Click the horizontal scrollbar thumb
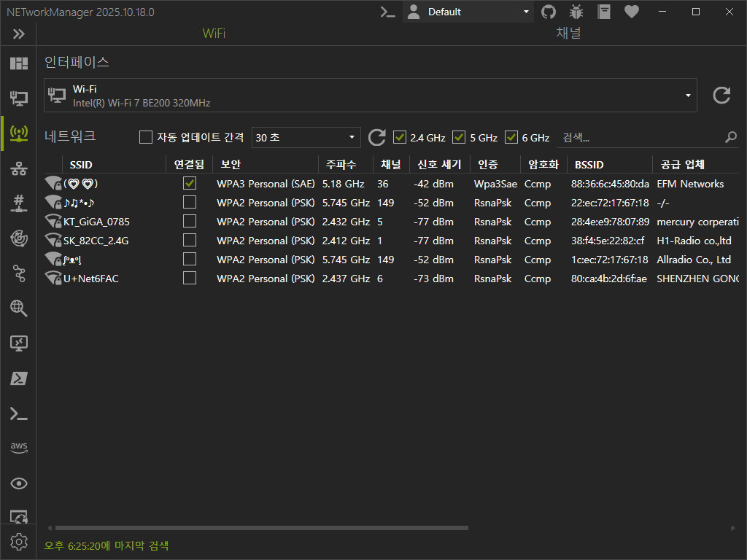Viewport: 747px width, 560px height. click(x=262, y=528)
